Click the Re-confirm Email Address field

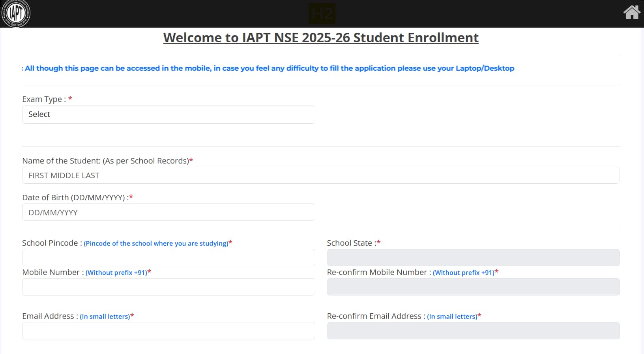pos(473,331)
